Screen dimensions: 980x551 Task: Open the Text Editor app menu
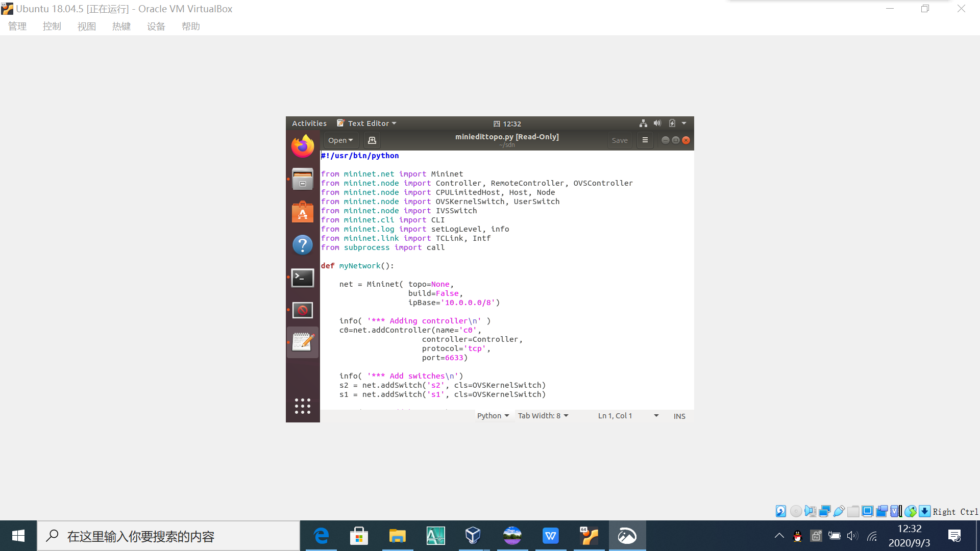pyautogui.click(x=367, y=123)
